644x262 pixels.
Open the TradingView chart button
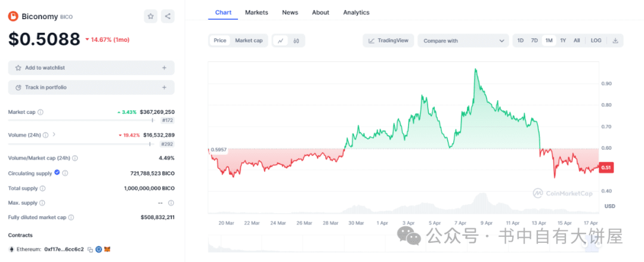[388, 41]
